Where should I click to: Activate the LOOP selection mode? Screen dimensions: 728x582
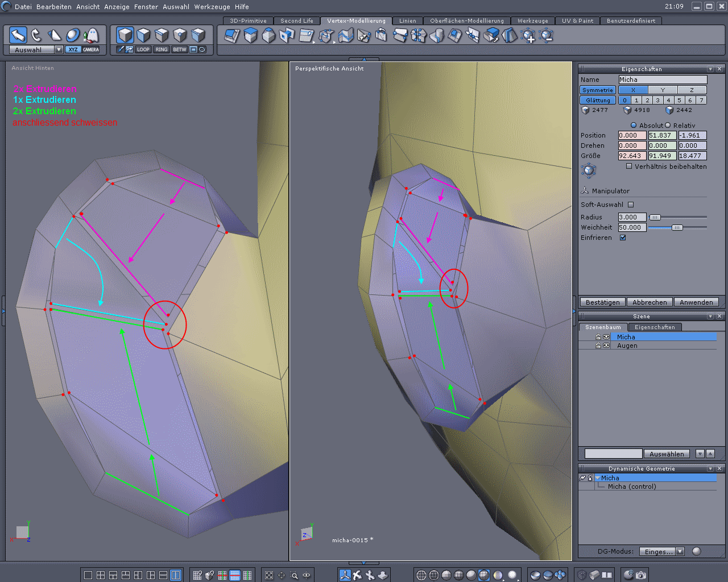143,49
